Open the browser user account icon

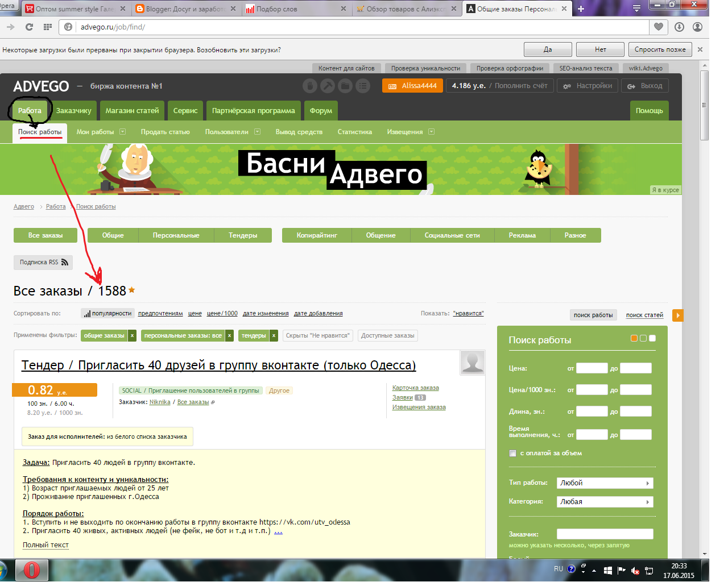pyautogui.click(x=698, y=27)
